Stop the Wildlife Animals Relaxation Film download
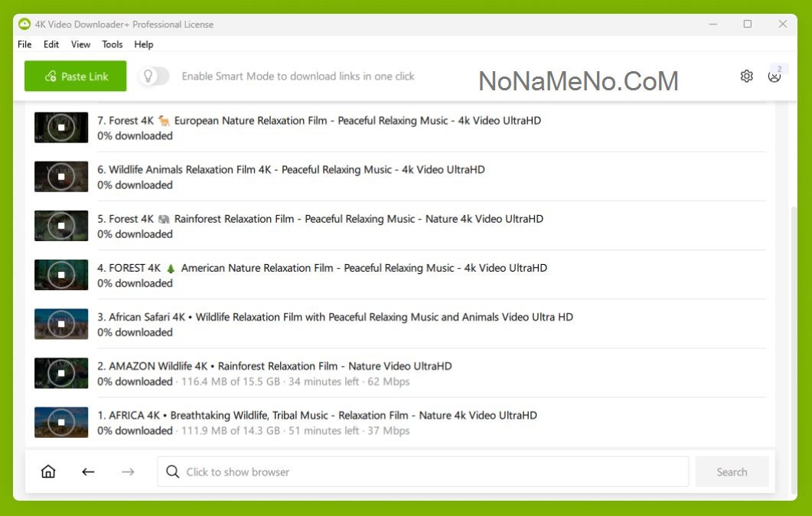Image resolution: width=812 pixels, height=516 pixels. (61, 177)
